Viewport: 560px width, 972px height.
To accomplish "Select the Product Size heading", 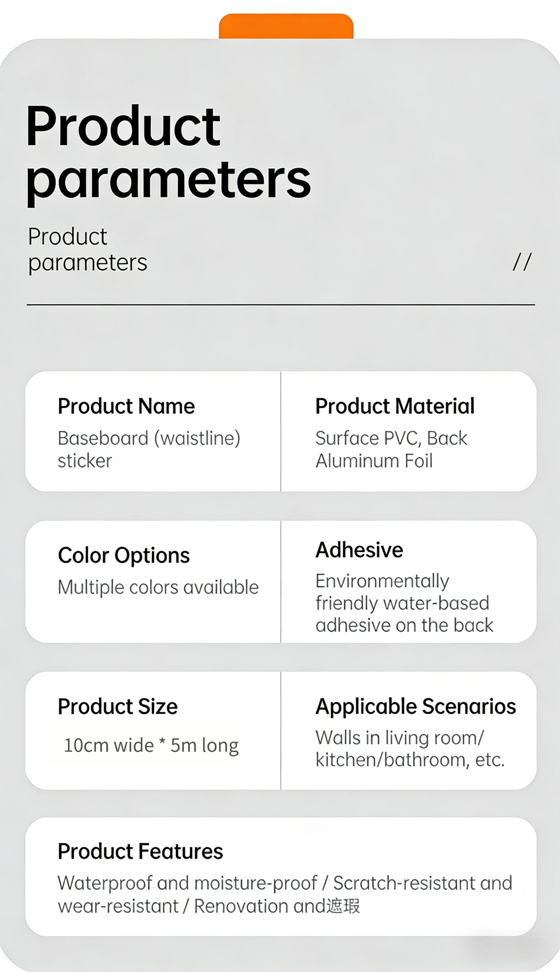I will [118, 706].
